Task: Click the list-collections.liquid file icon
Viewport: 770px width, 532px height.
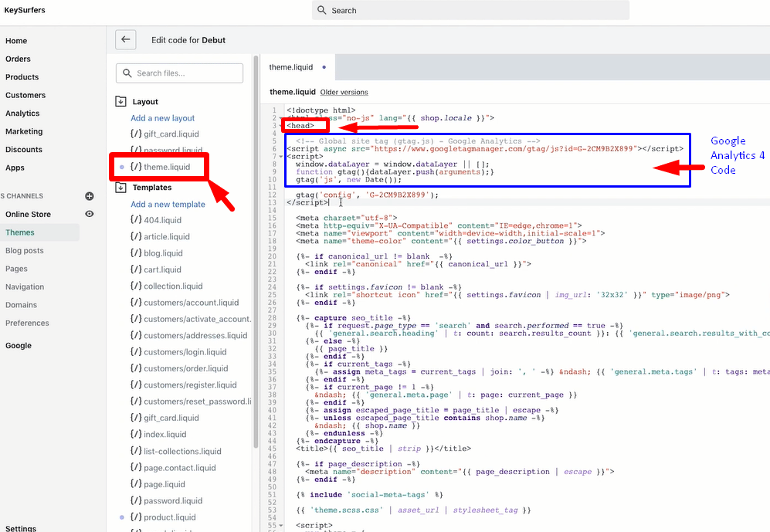Action: point(136,451)
